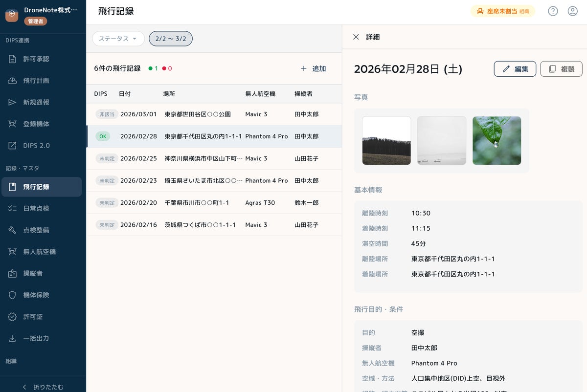Open the water droplet leaf photo thumbnail
The width and height of the screenshot is (587, 392).
[497, 141]
